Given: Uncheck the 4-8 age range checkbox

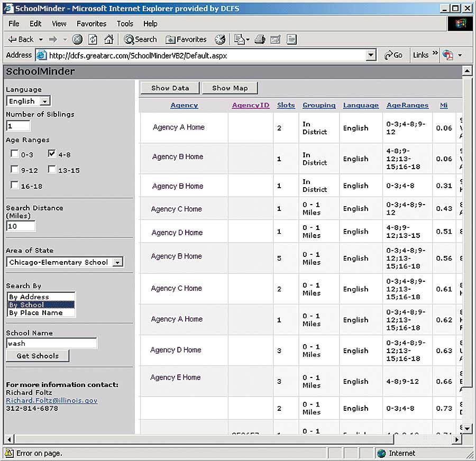Looking at the screenshot, I should [x=52, y=153].
